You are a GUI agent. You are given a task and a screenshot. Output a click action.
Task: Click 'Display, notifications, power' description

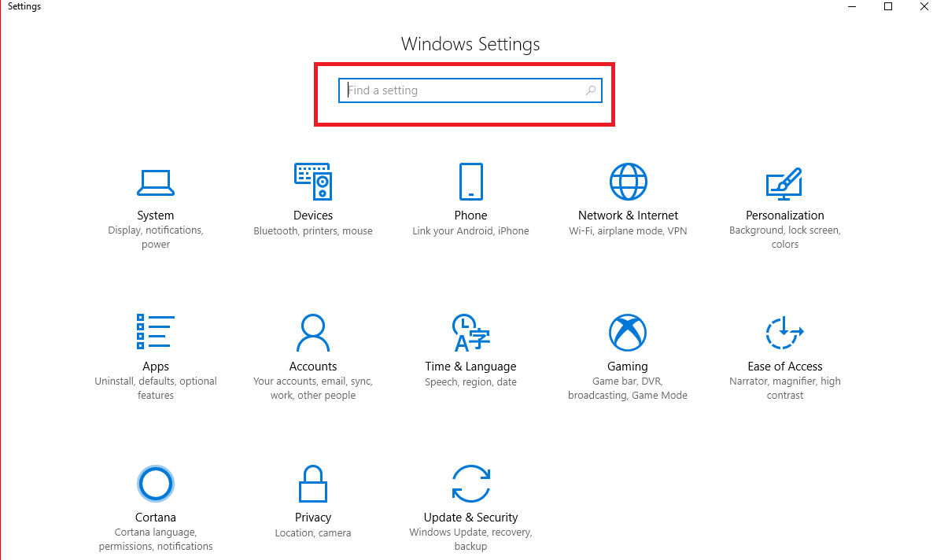point(155,238)
